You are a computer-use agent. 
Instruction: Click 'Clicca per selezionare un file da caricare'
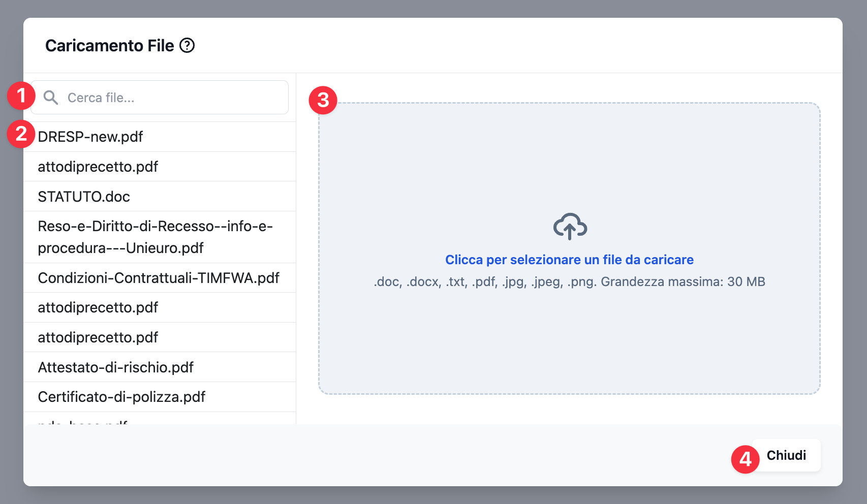569,260
